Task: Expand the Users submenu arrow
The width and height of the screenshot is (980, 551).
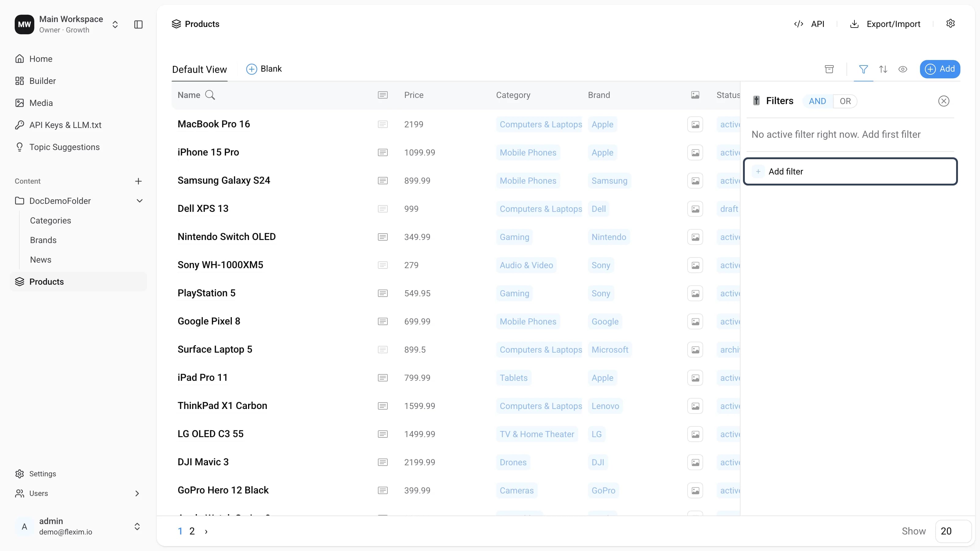Action: (x=137, y=493)
